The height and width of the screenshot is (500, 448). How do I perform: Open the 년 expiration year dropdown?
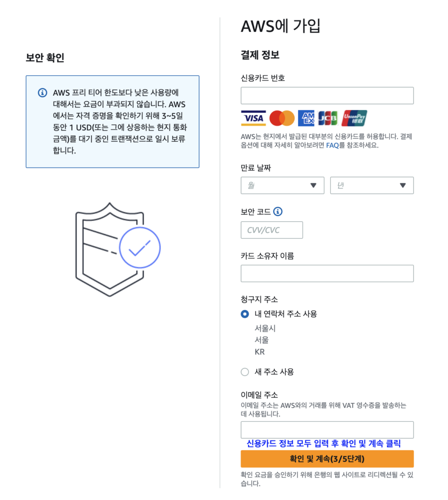pos(372,185)
